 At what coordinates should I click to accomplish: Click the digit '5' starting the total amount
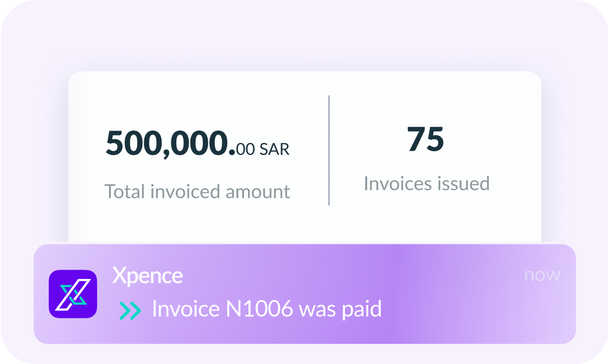point(115,144)
